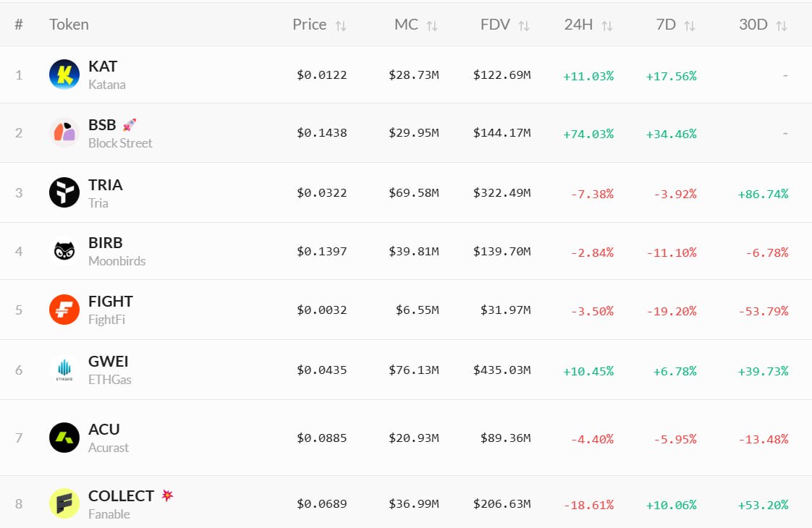Sort tokens by MC column arrows

432,25
